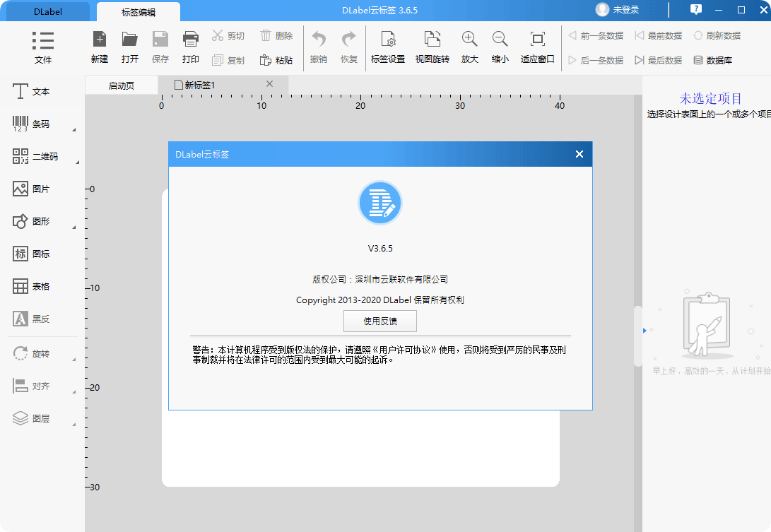Open the 图层 layer tool
The height and width of the screenshot is (532, 771).
pyautogui.click(x=31, y=418)
